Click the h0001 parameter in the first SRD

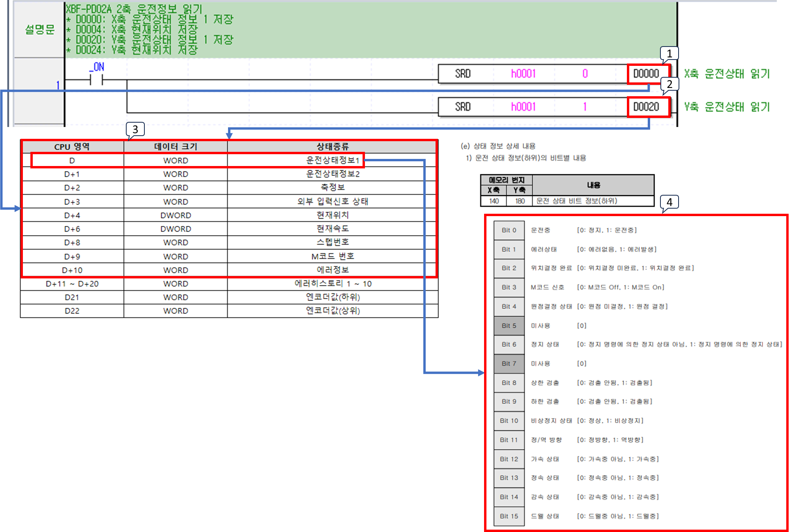(523, 73)
